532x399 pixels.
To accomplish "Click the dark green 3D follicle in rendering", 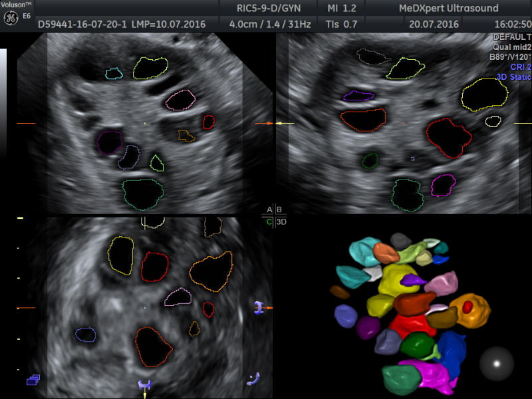I will click(419, 345).
